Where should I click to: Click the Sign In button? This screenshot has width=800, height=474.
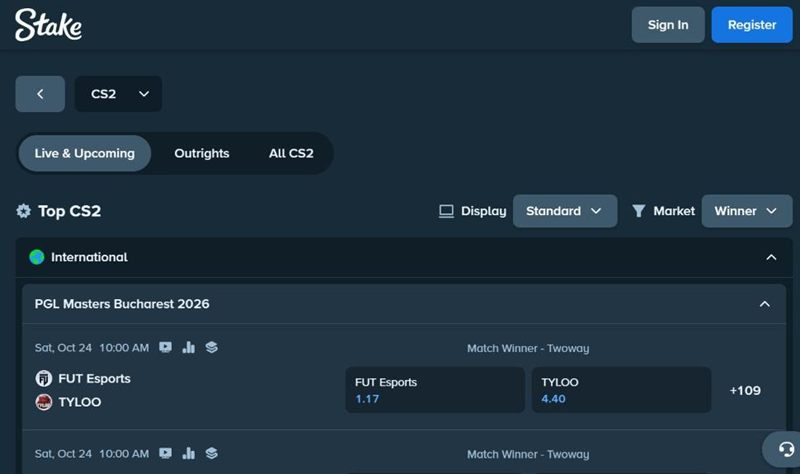point(668,24)
